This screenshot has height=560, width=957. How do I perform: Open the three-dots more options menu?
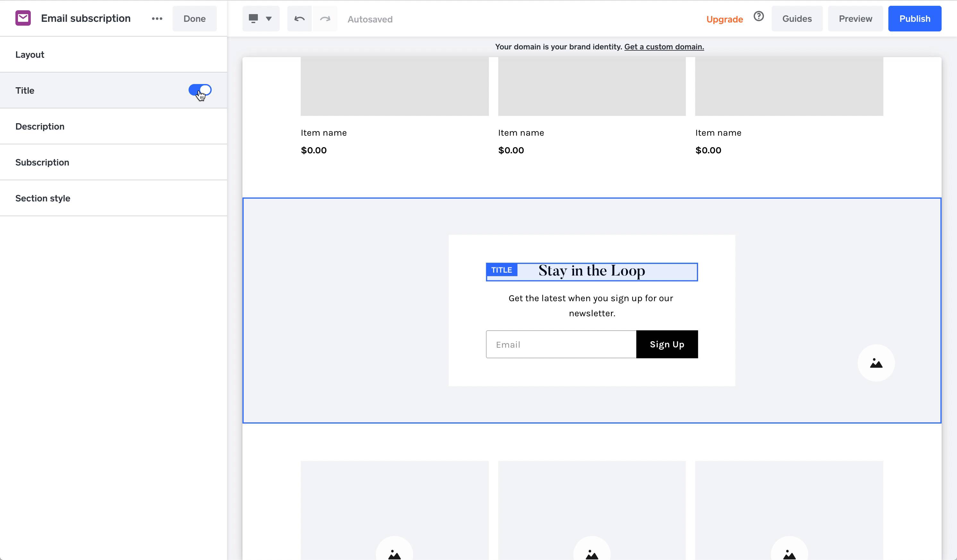point(157,19)
